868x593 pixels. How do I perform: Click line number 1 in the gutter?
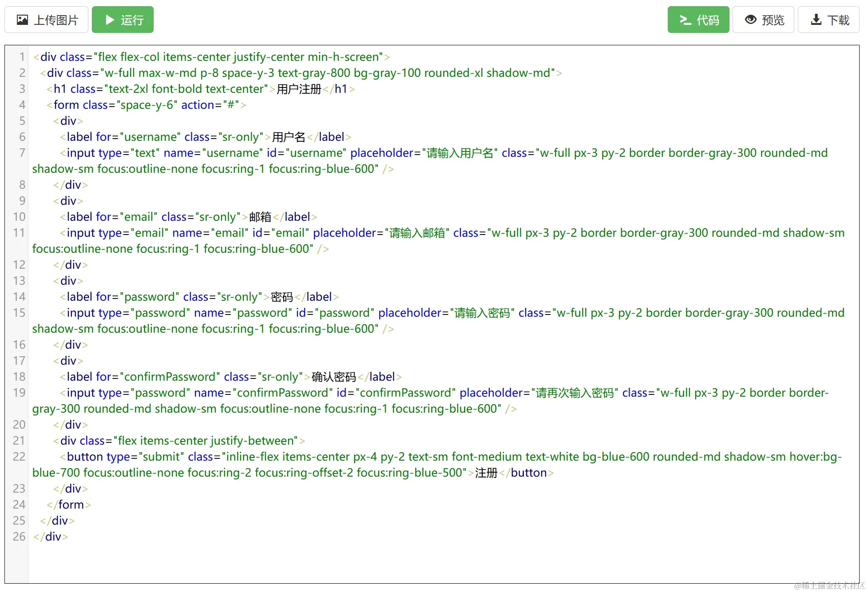click(x=22, y=57)
